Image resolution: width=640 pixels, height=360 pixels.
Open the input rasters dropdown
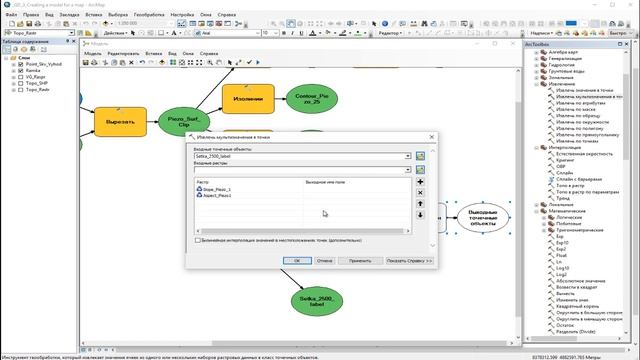tap(407, 170)
